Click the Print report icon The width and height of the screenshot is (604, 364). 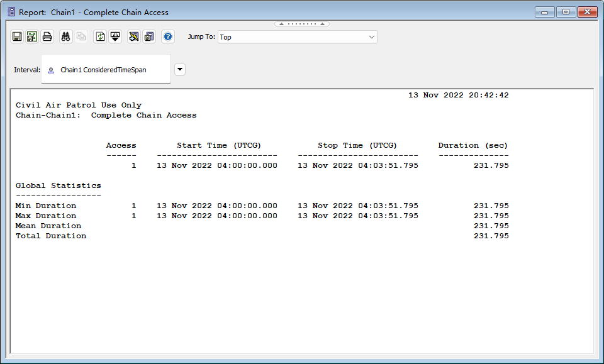(x=47, y=36)
